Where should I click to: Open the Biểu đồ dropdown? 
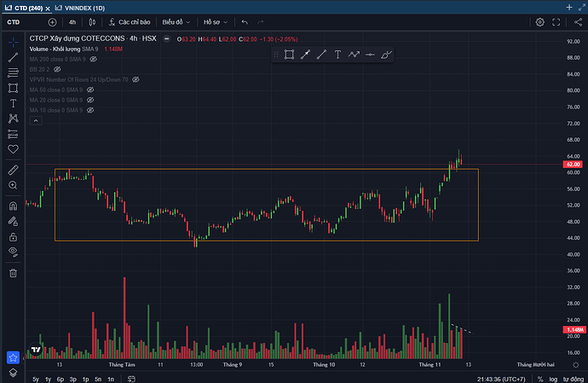tap(176, 21)
